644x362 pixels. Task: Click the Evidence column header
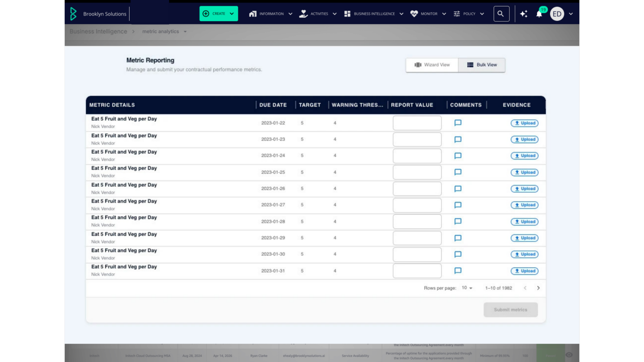coord(516,105)
